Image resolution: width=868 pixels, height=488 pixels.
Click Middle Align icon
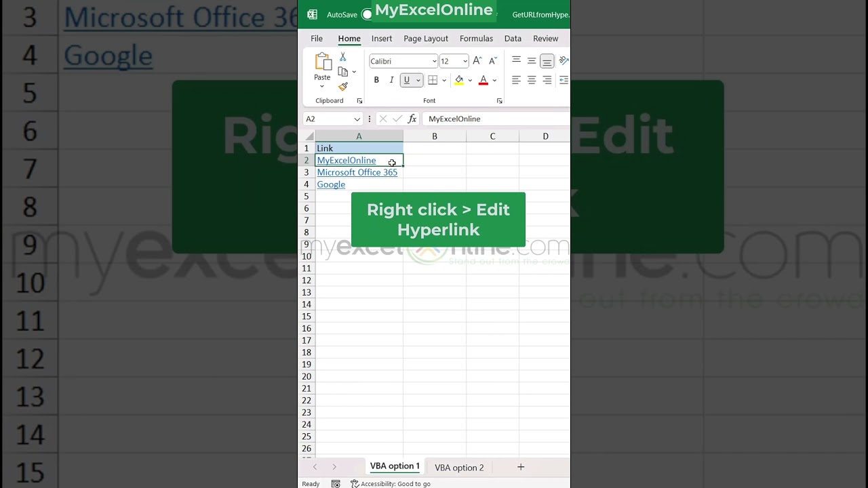(x=532, y=60)
